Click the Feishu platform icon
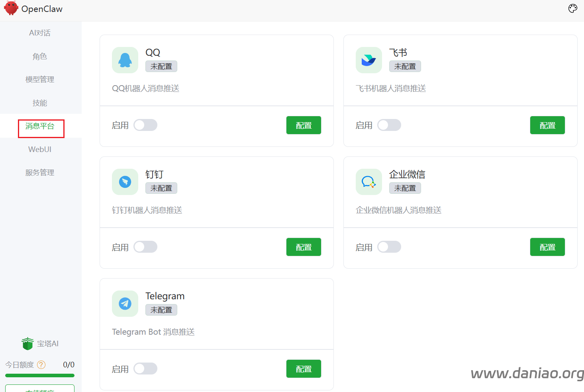584x392 pixels. pos(368,60)
